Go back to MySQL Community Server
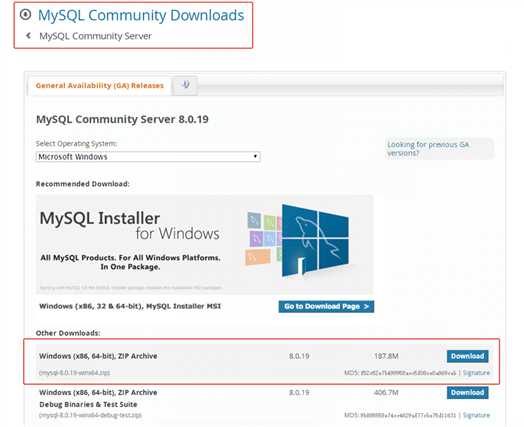The width and height of the screenshot is (524, 427). 95,36
